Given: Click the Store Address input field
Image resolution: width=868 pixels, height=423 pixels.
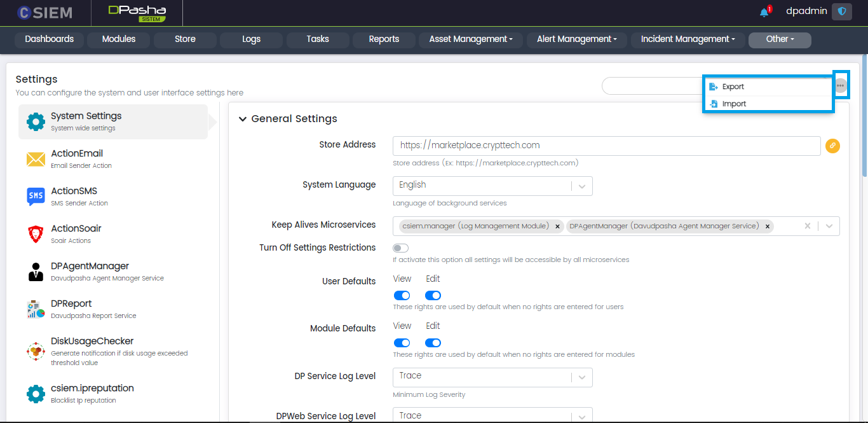Looking at the screenshot, I should (606, 146).
